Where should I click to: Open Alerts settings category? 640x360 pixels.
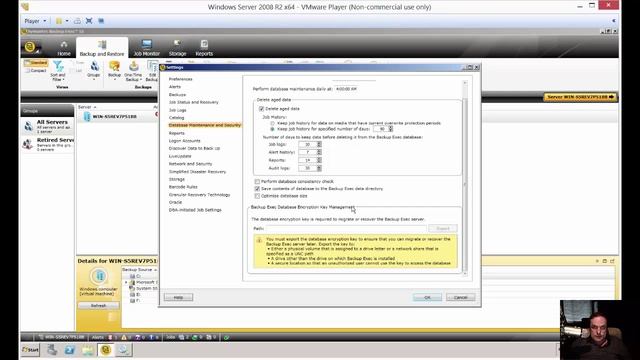175,87
